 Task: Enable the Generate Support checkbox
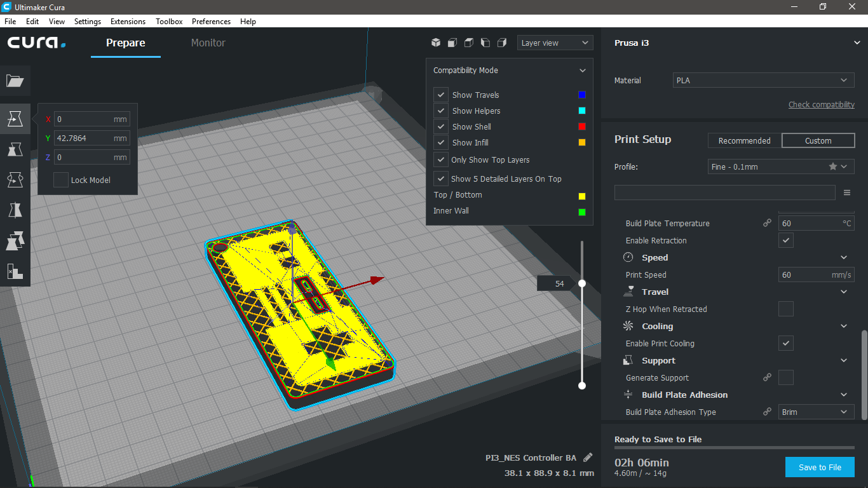tap(786, 377)
